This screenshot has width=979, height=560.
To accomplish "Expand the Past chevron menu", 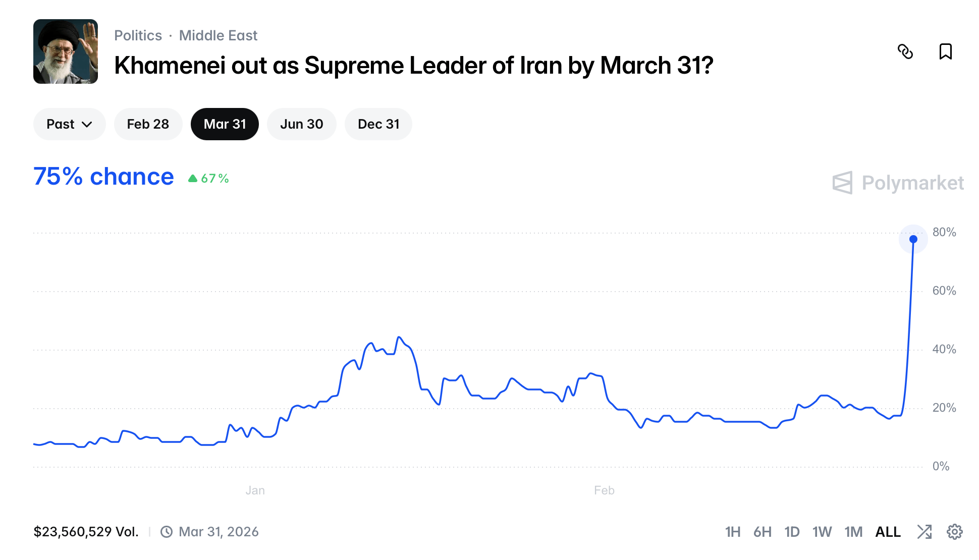I will (x=87, y=124).
